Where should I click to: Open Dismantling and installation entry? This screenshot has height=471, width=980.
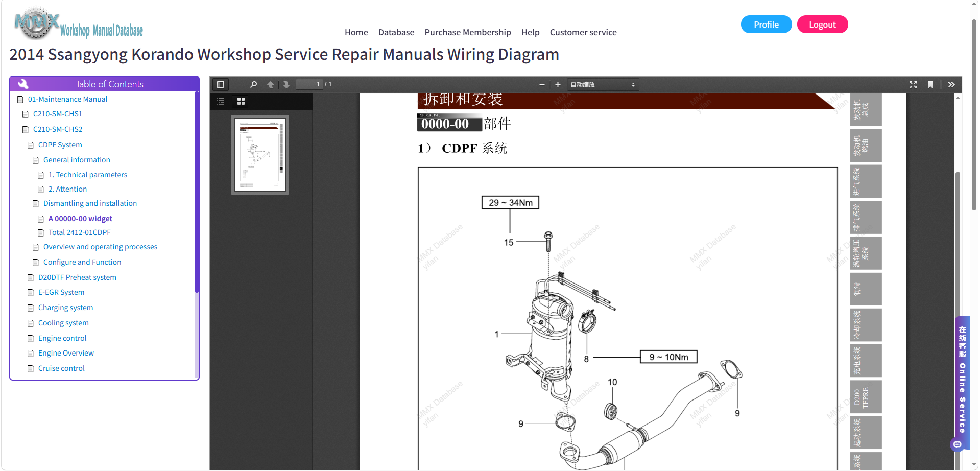pos(90,203)
